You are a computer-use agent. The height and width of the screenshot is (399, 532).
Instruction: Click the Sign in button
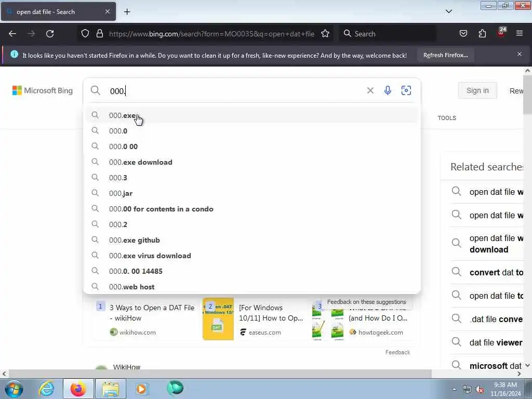pos(477,90)
